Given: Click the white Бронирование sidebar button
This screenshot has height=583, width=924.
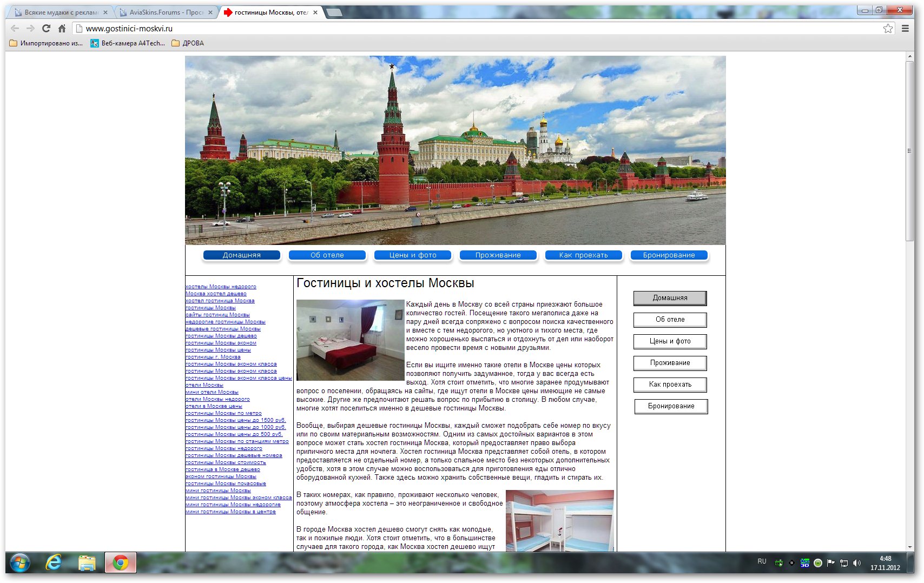Looking at the screenshot, I should 671,406.
